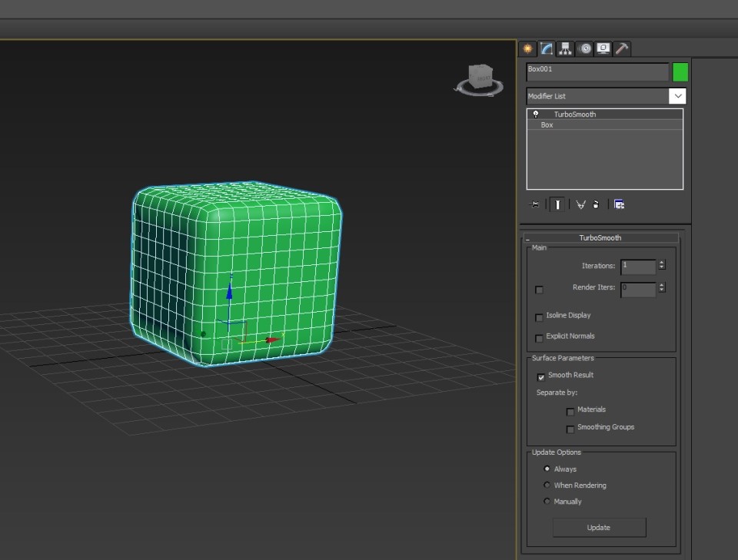Open the Create command panel tab
The image size is (738, 560).
[527, 48]
